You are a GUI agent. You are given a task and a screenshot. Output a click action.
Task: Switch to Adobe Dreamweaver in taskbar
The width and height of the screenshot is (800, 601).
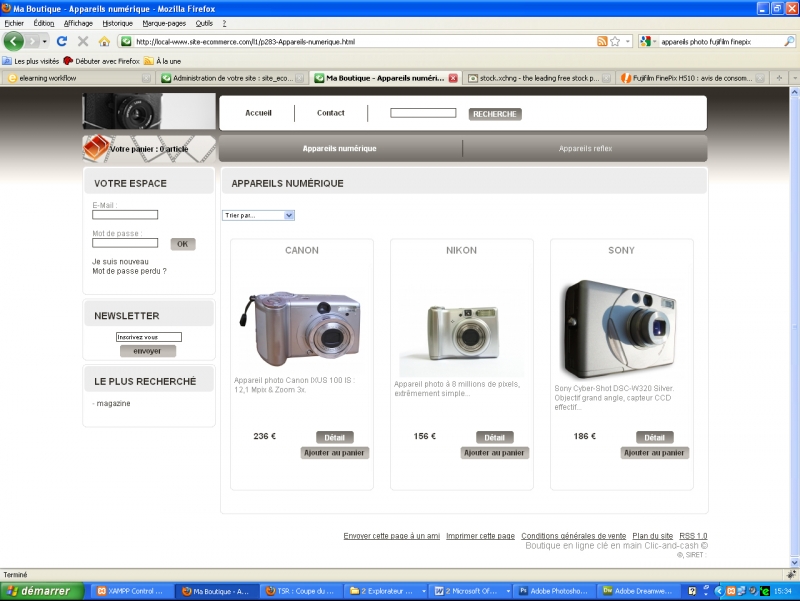(x=639, y=591)
